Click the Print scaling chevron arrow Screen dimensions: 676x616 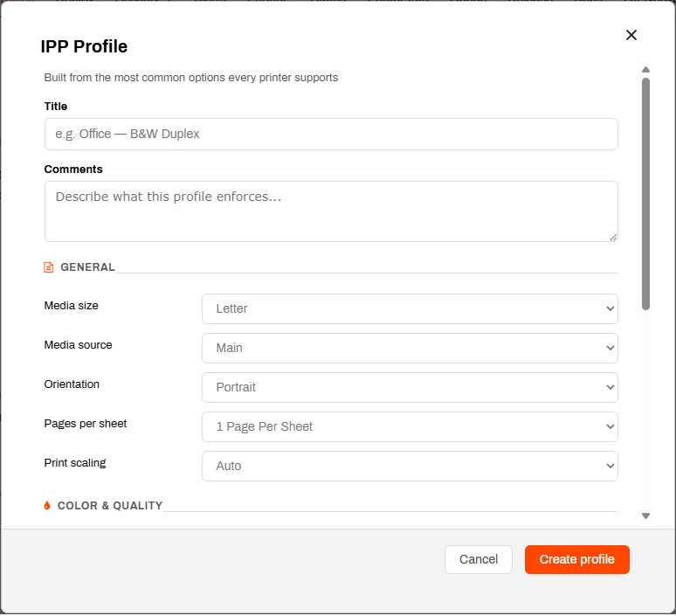[610, 466]
